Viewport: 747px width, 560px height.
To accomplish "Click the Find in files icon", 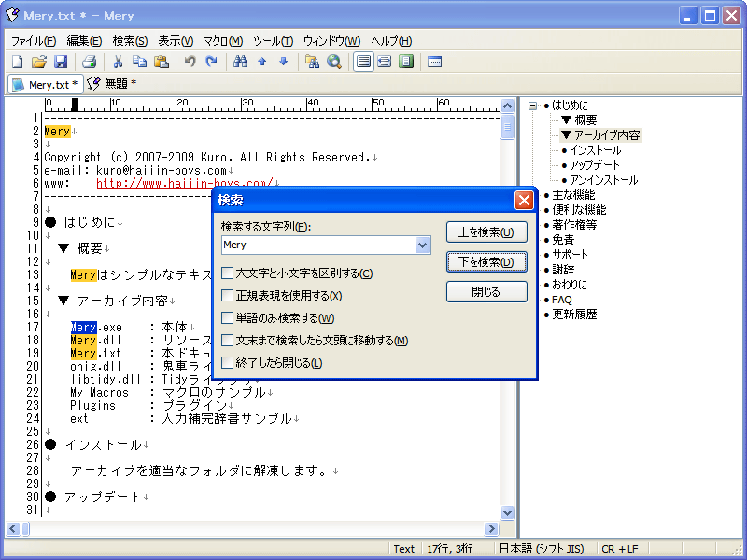I will [312, 62].
